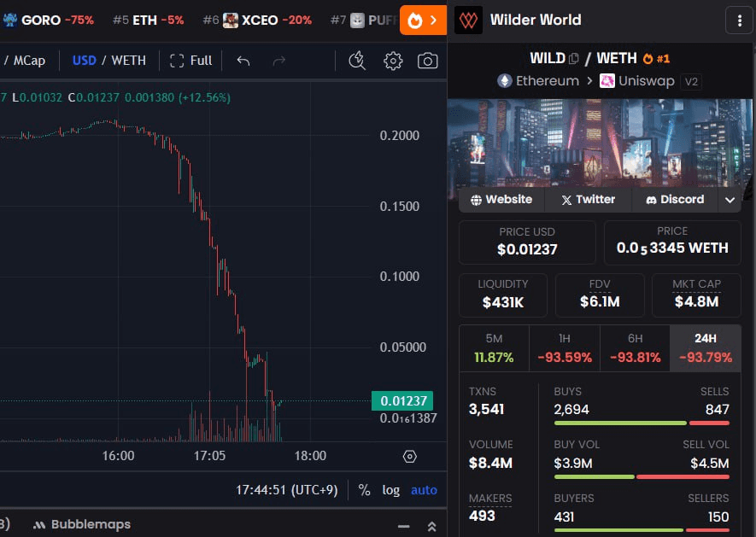Screen dimensions: 756x537
Task: Copy the WILD token address
Action: pyautogui.click(x=574, y=58)
